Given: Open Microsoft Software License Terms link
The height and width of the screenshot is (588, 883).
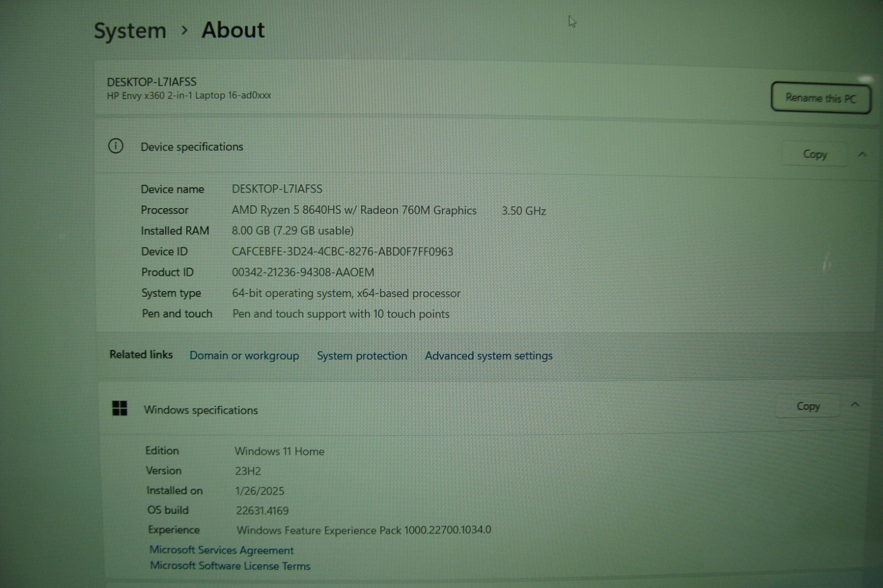Looking at the screenshot, I should (x=230, y=565).
